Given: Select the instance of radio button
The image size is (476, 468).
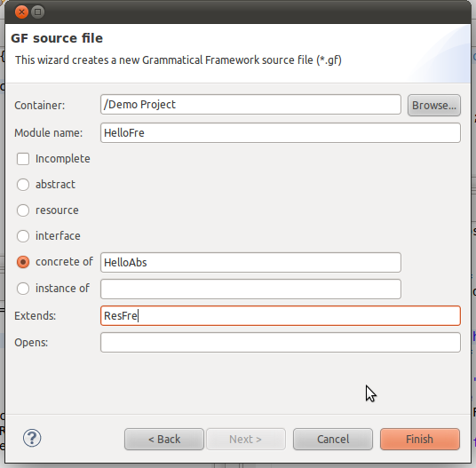Looking at the screenshot, I should (x=23, y=289).
